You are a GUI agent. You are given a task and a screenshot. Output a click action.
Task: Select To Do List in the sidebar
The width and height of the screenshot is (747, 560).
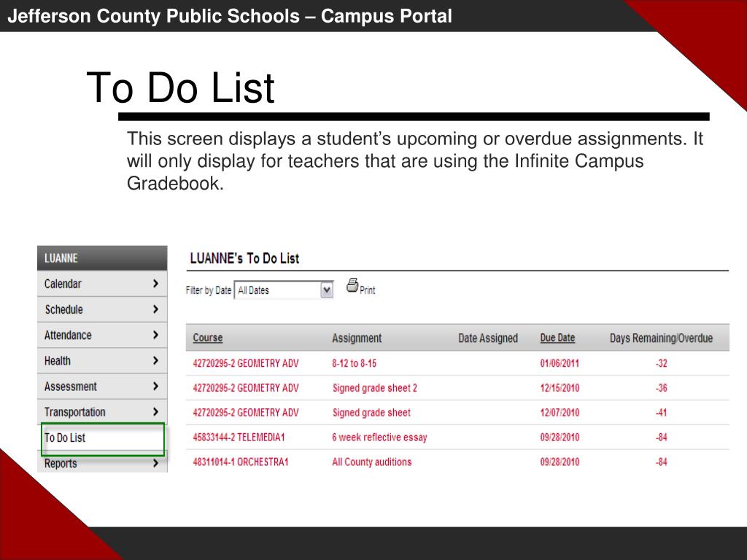tap(102, 438)
